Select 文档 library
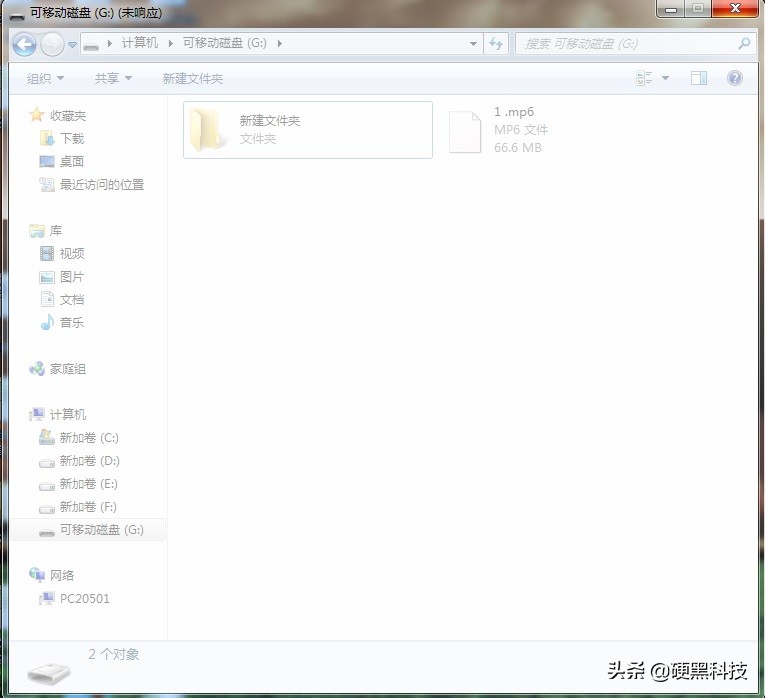This screenshot has width=765, height=698. [x=72, y=299]
